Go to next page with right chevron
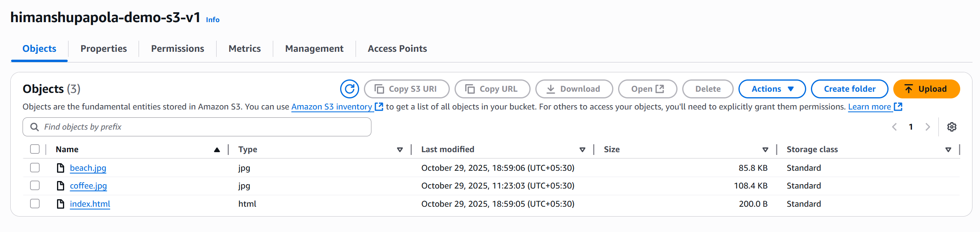 click(927, 127)
